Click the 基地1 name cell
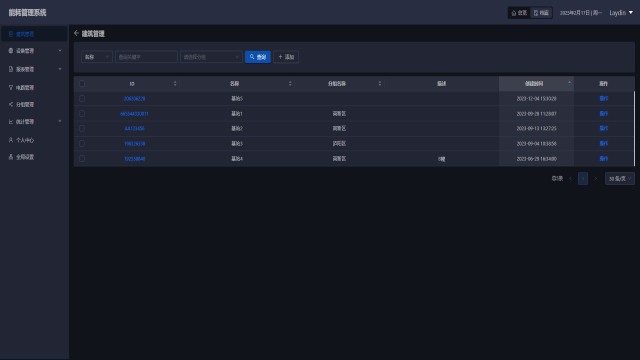Screen dimensions: 640x360 tap(237, 113)
